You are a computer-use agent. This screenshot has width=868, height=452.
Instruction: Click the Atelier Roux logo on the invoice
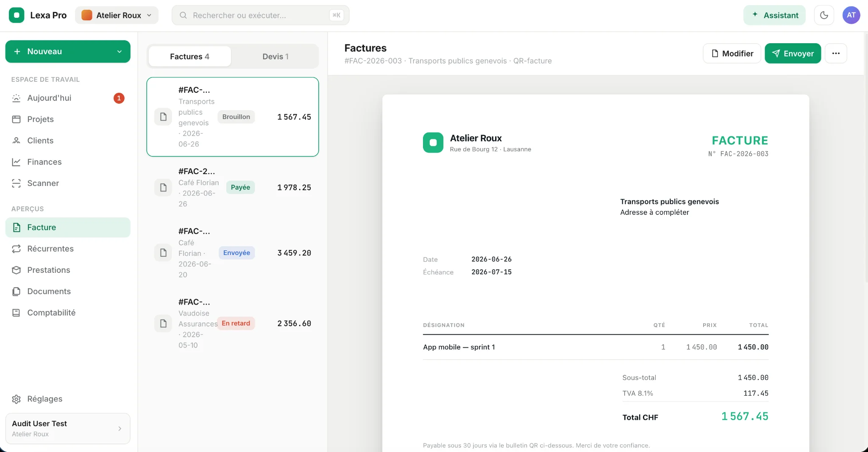(x=433, y=143)
